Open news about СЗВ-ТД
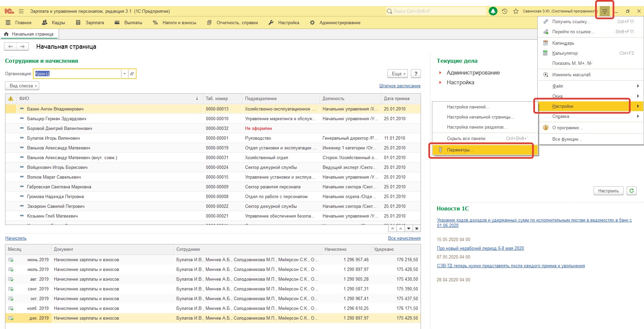 [x=511, y=266]
